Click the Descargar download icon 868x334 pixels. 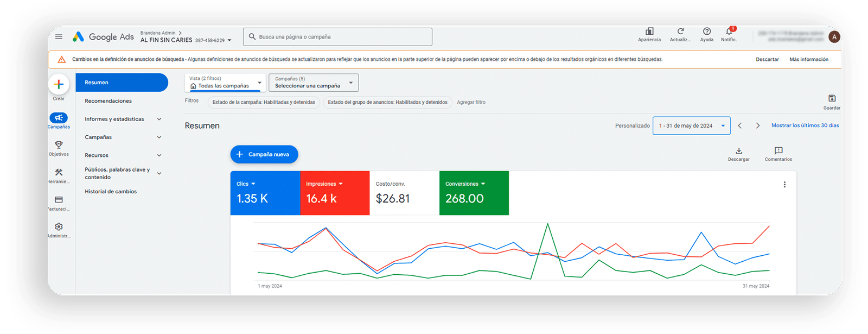click(738, 151)
